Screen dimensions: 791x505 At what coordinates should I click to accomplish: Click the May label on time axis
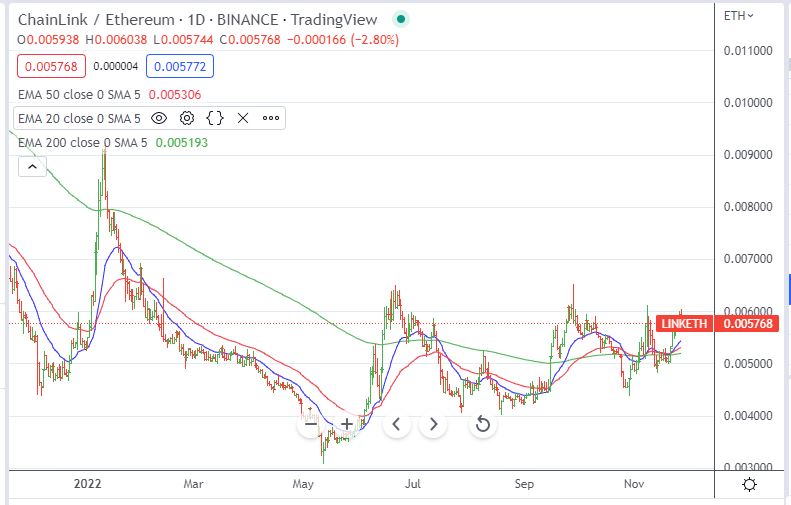coord(303,484)
